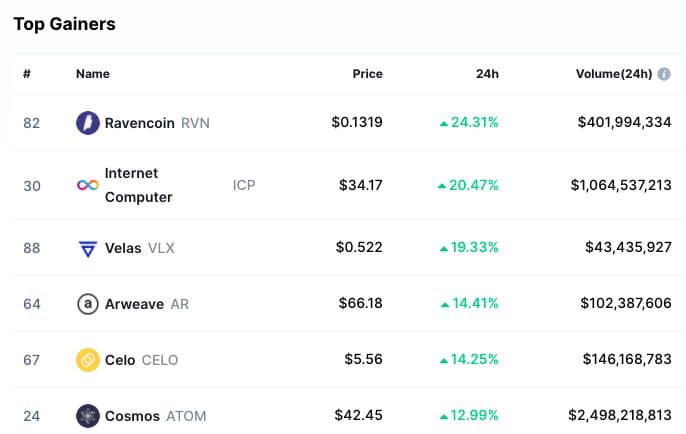Click the Cosmos atom logo icon

(x=88, y=415)
